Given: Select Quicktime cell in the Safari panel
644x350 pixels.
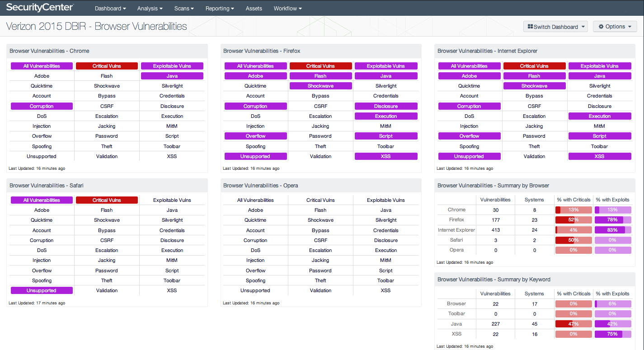Looking at the screenshot, I should click(42, 220).
